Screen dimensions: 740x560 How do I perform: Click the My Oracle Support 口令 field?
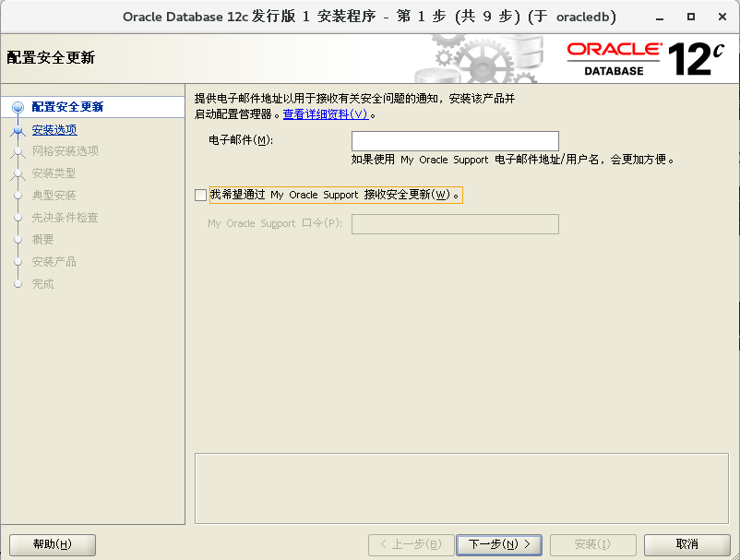point(454,223)
